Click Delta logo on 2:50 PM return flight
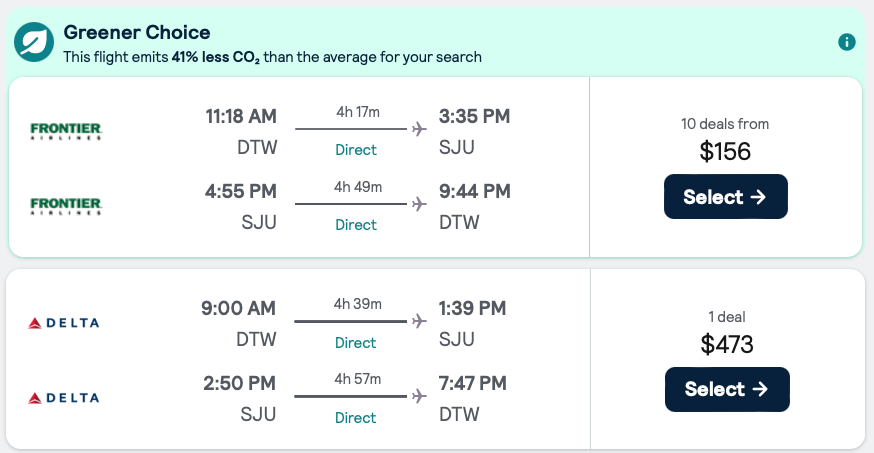Screen dimensions: 874x453 [x=64, y=398]
